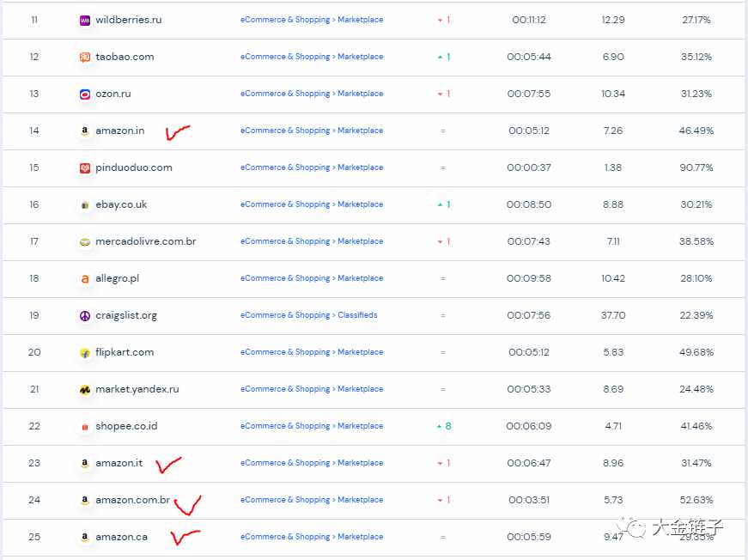
Task: Click the Amazon favicon beside amazon.ca
Action: click(x=85, y=537)
